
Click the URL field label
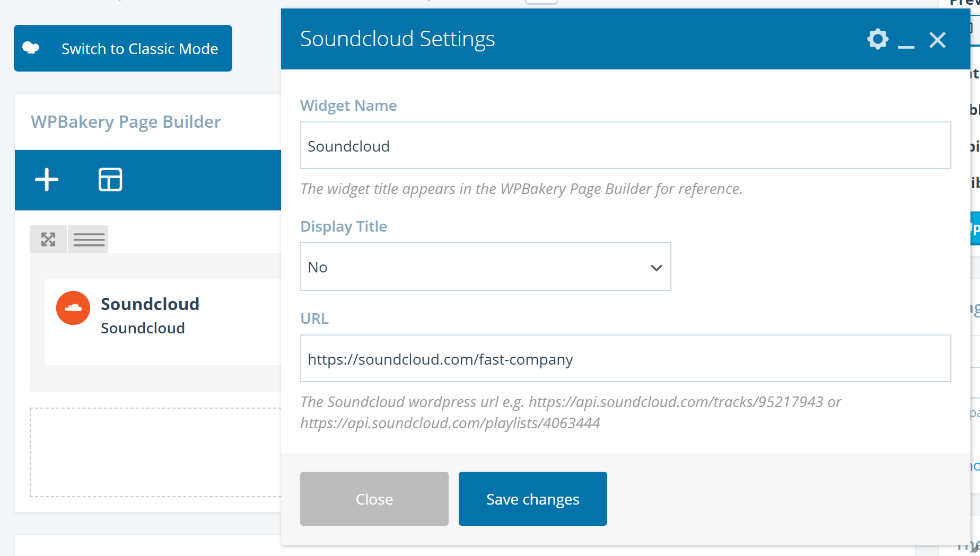click(314, 319)
